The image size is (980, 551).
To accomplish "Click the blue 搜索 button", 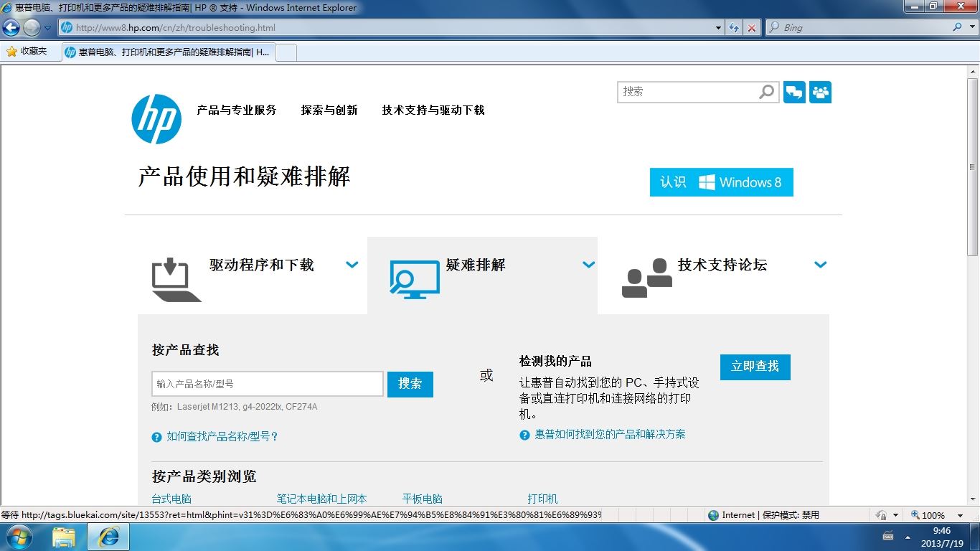I will (410, 384).
